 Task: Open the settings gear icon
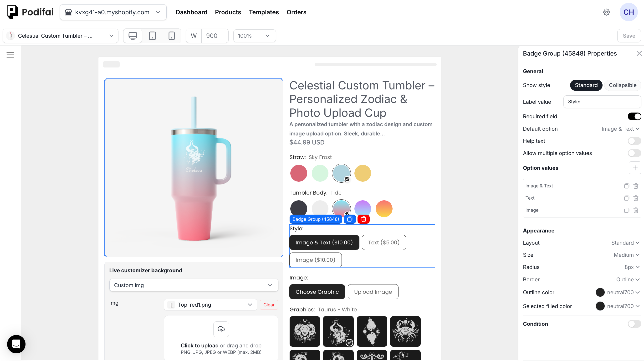pyautogui.click(x=606, y=12)
